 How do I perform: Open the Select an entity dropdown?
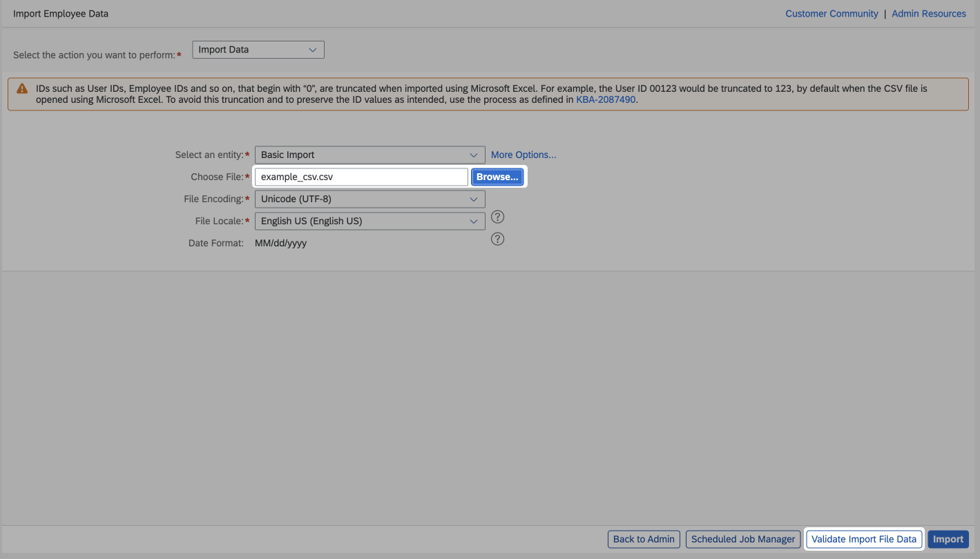pos(370,155)
